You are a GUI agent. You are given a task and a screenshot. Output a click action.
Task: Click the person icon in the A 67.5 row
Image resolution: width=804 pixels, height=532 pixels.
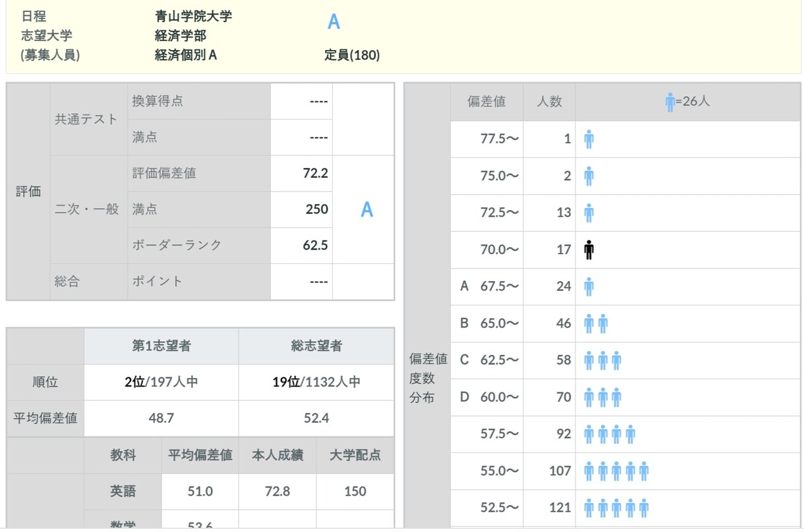click(589, 287)
